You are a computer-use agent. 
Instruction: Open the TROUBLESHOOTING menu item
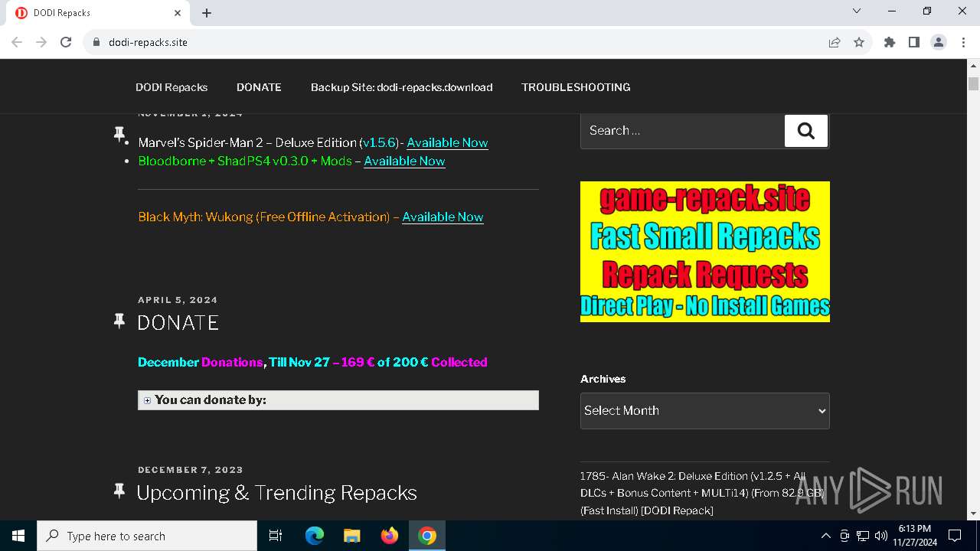pyautogui.click(x=576, y=87)
